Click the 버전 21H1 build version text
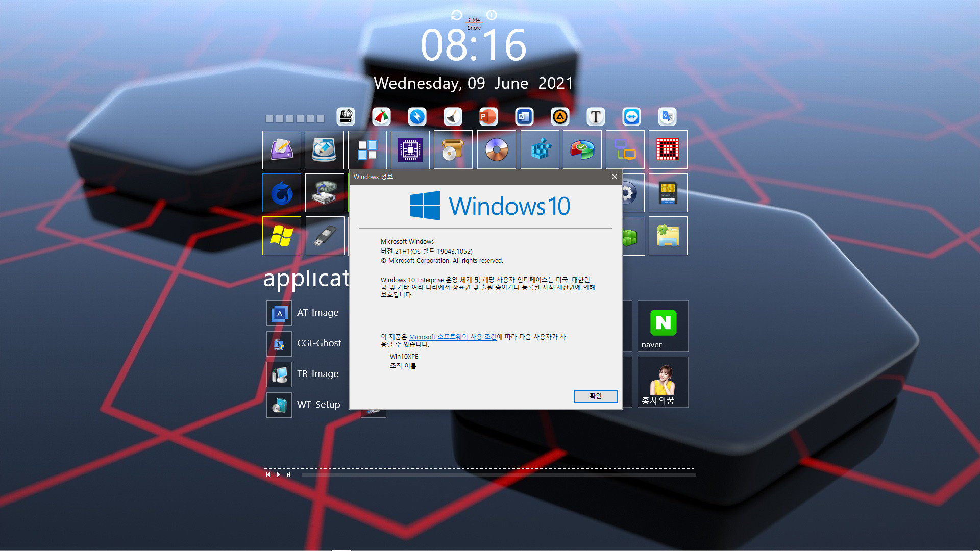Image resolution: width=980 pixels, height=551 pixels. click(x=427, y=252)
